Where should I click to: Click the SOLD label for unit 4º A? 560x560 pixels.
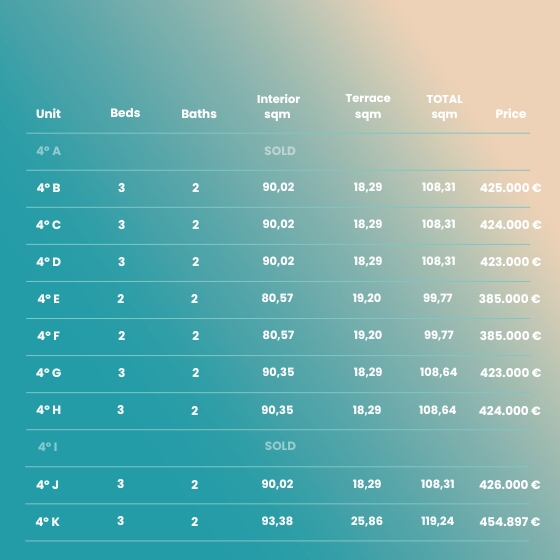[280, 151]
